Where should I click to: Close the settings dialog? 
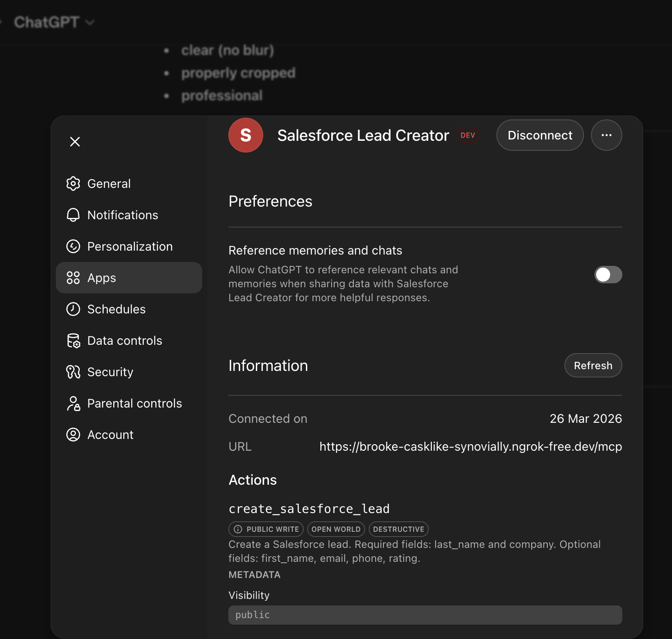[75, 142]
